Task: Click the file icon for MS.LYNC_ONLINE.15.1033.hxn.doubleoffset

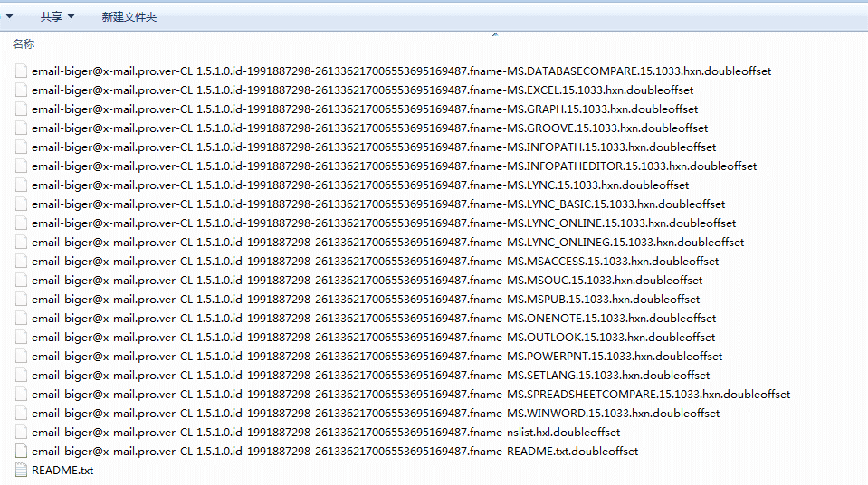Action: point(21,223)
